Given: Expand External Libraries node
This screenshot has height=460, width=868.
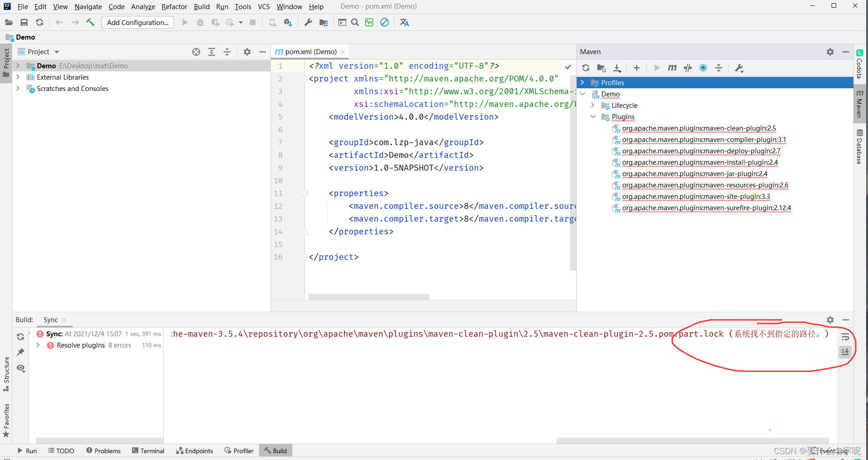Looking at the screenshot, I should 18,77.
